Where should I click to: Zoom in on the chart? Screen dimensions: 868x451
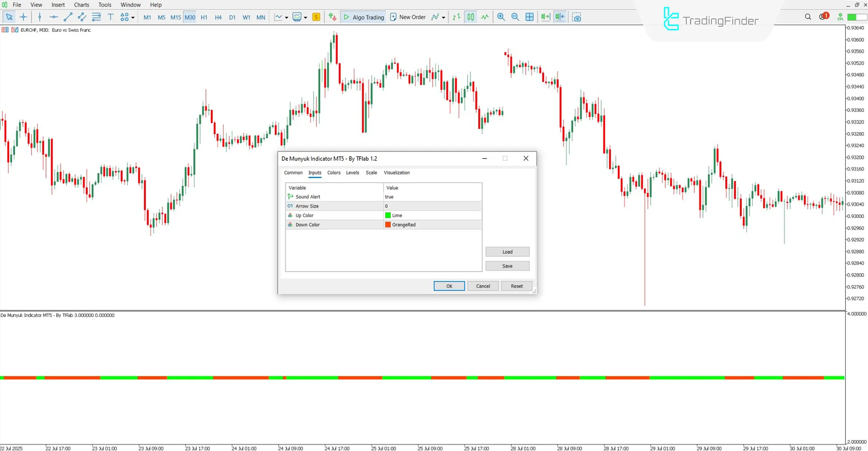pos(501,17)
